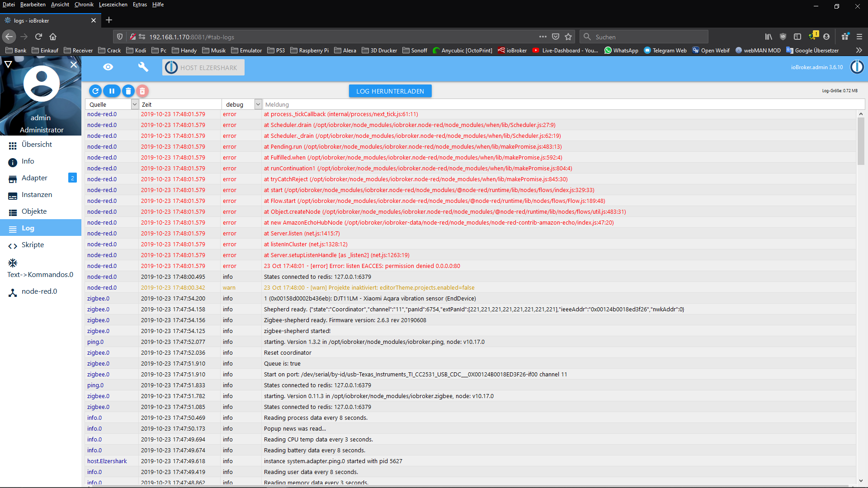Image resolution: width=868 pixels, height=488 pixels.
Task: Open the Raspberry Pi bookmark folder
Action: click(x=310, y=50)
